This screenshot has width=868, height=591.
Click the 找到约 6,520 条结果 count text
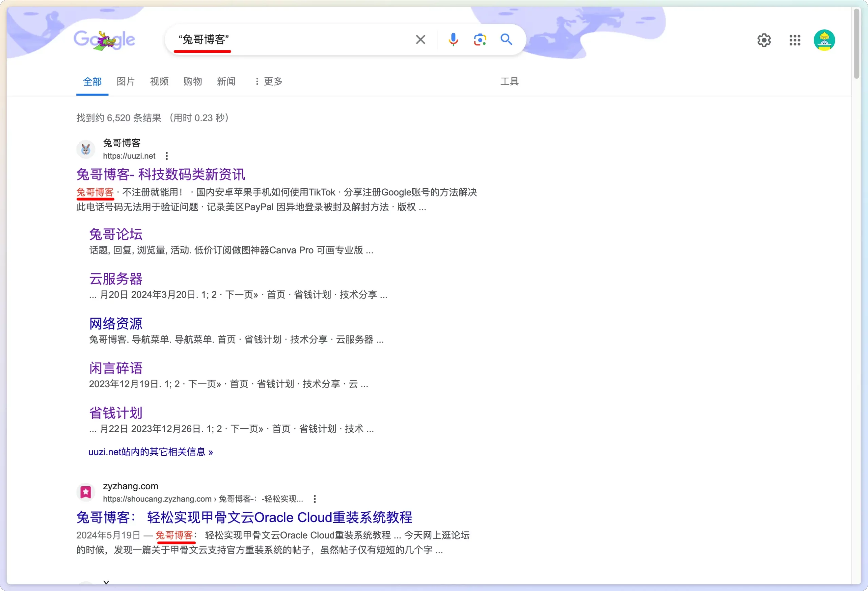tap(119, 118)
